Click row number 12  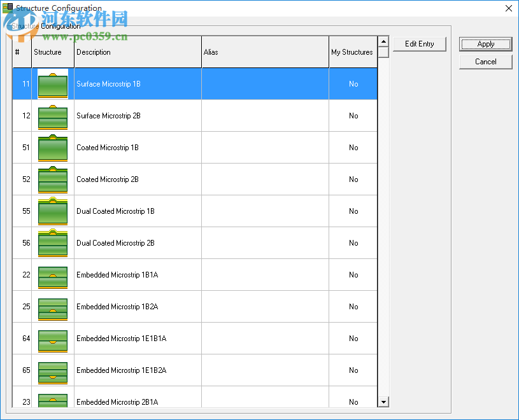[26, 116]
